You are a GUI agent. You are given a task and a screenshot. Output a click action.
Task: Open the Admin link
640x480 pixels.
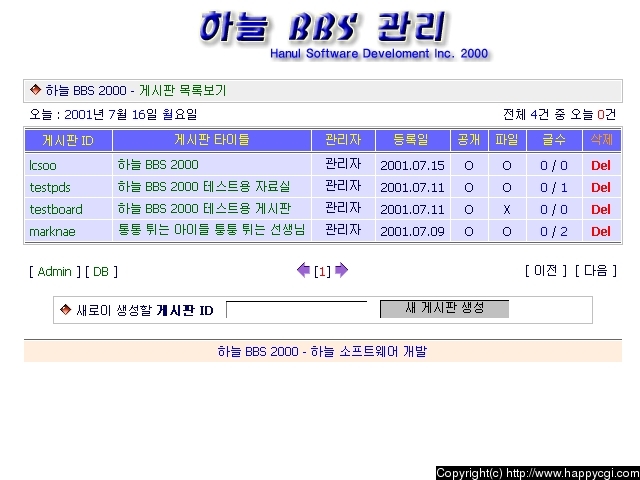tap(54, 271)
